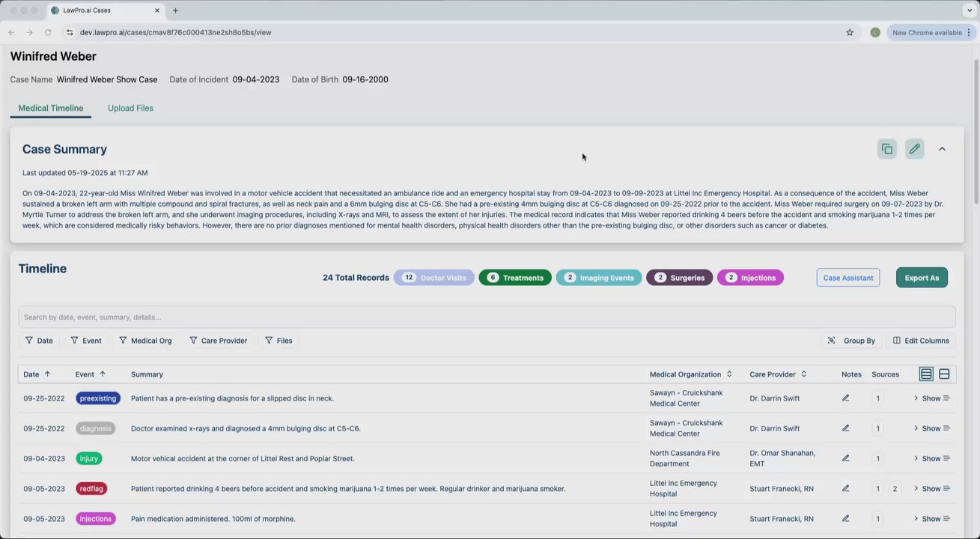Open source 1 for the morphine injections row
This screenshot has height=539, width=980.
tap(878, 519)
